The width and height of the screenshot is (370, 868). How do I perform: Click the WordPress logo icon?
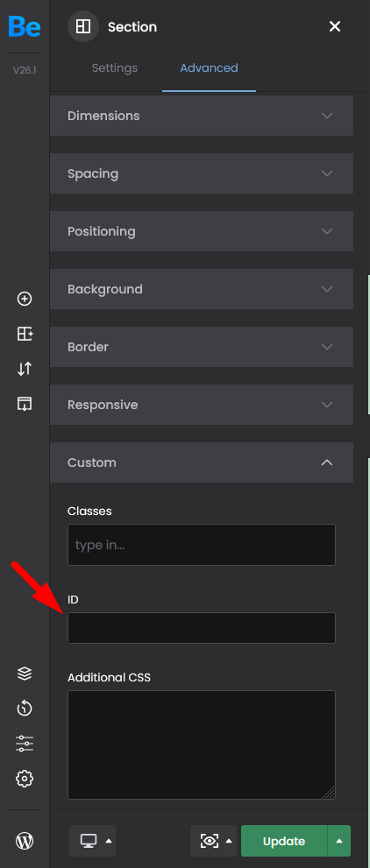pyautogui.click(x=25, y=841)
